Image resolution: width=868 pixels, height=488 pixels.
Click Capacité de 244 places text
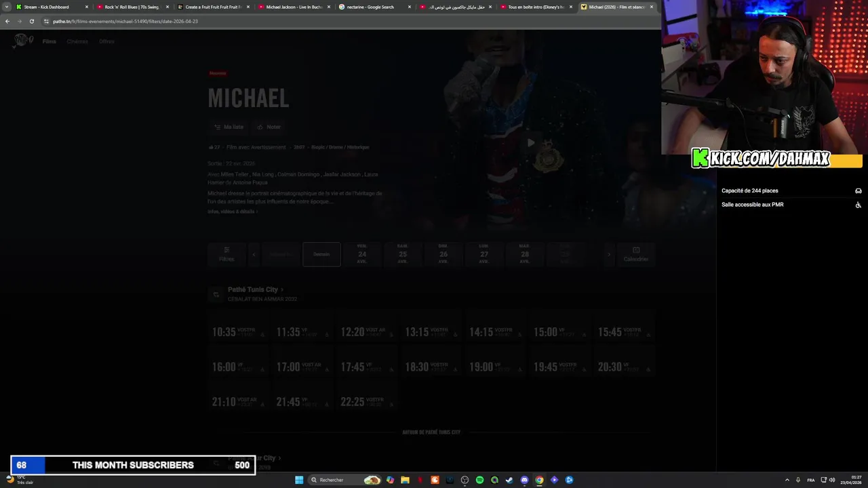[x=749, y=190]
